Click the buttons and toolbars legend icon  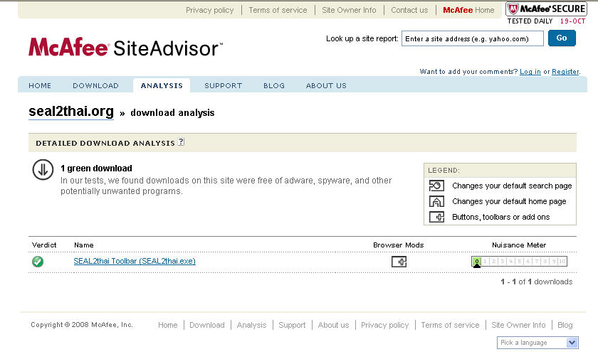pos(436,217)
